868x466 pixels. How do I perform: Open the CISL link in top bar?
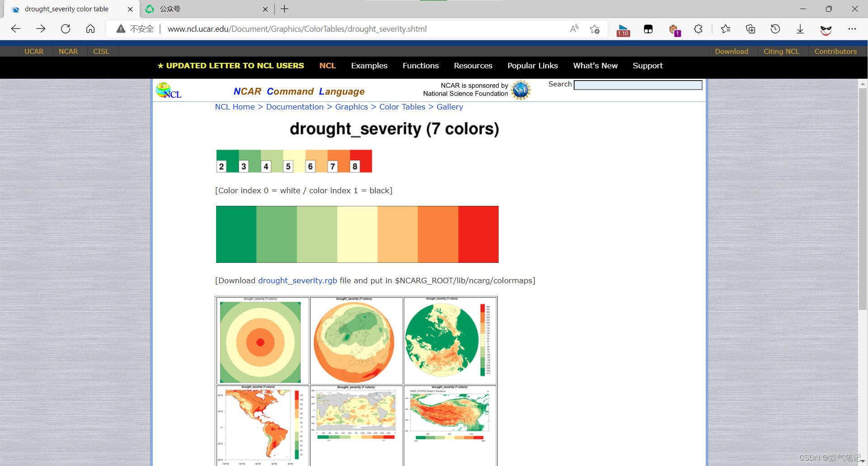point(101,52)
